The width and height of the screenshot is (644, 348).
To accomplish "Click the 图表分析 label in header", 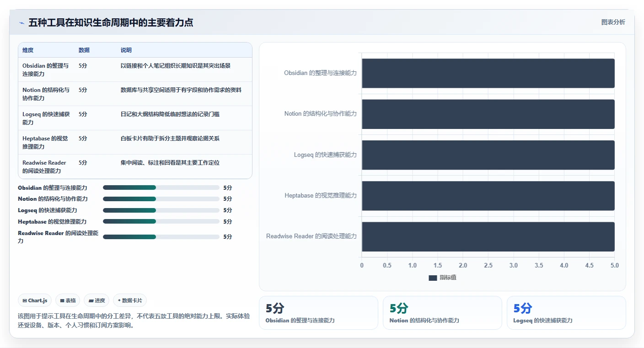I will point(613,22).
